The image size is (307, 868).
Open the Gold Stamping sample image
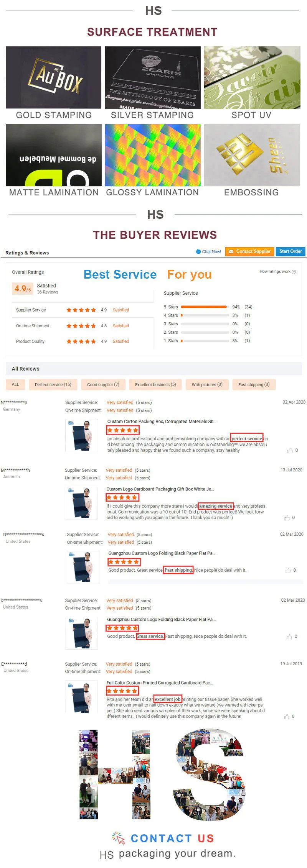pos(54,77)
